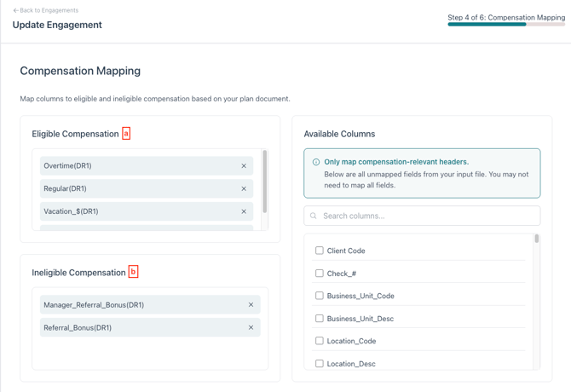571x392 pixels.
Task: Click the Search columns input field
Action: 422,216
